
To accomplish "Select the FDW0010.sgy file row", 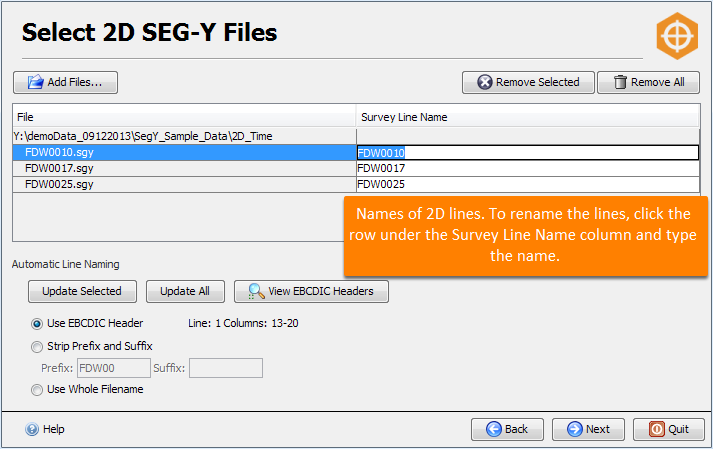I will tap(184, 152).
